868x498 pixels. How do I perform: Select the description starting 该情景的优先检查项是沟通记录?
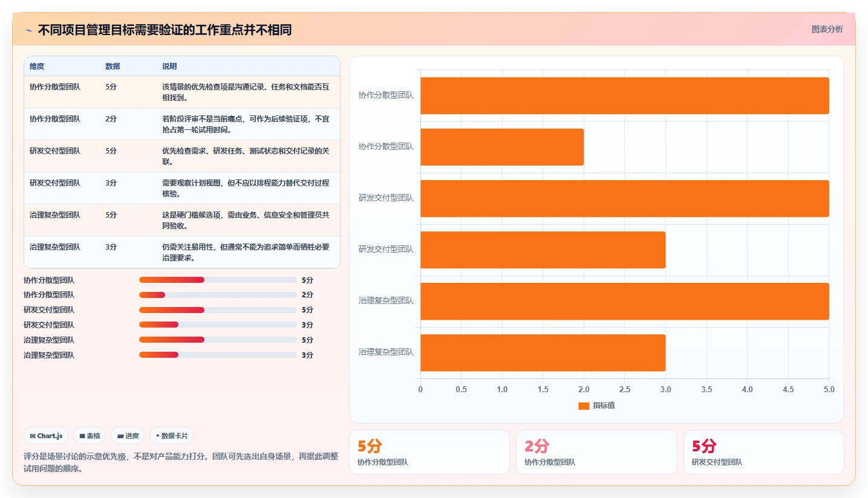(246, 92)
